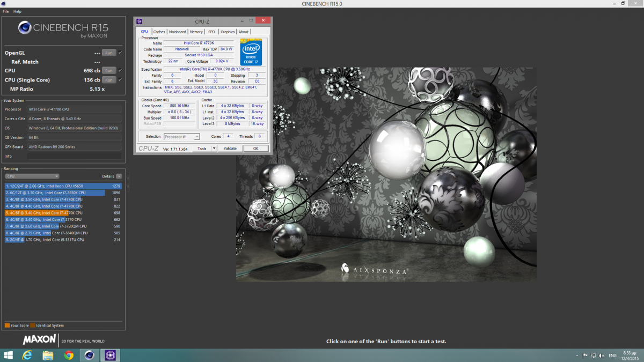Switch to the CPU tab in CPU-Z
This screenshot has height=362, width=644.
click(144, 32)
